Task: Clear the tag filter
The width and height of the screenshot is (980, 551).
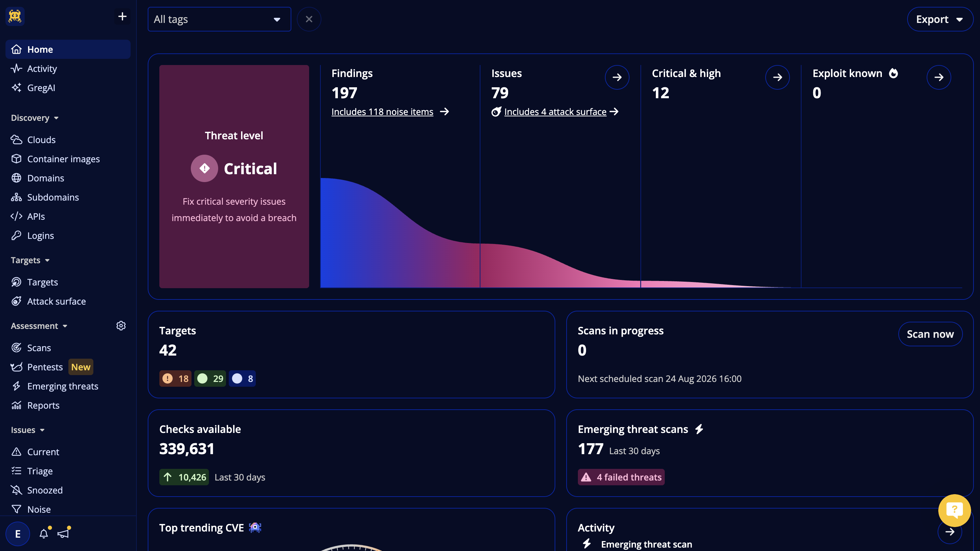Action: pos(309,19)
